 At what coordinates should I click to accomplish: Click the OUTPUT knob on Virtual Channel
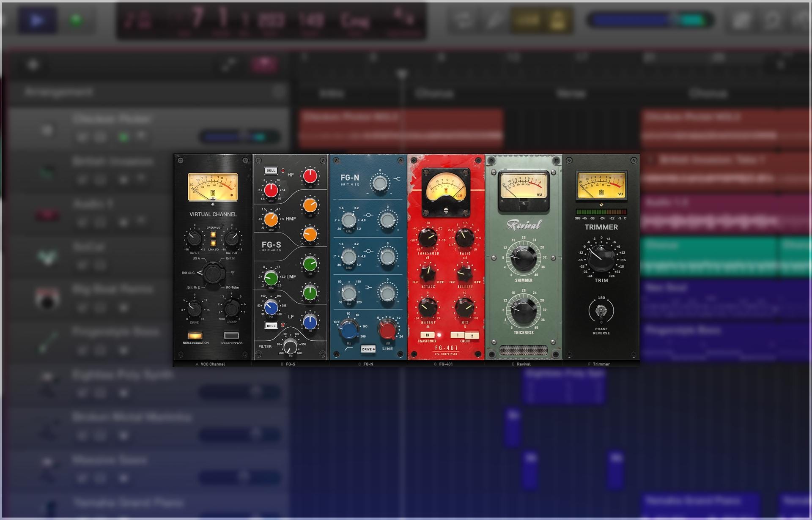point(232,238)
